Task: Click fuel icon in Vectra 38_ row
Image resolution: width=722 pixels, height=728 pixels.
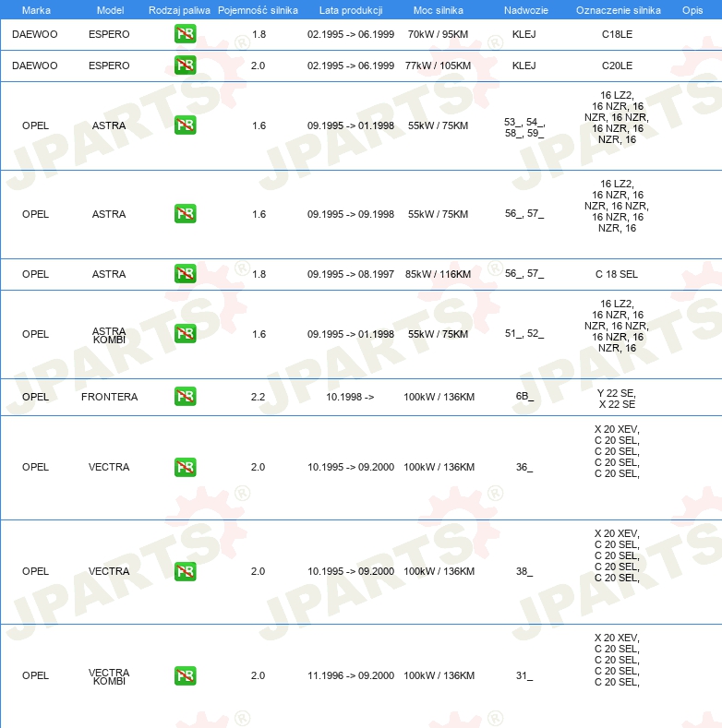Action: pos(185,571)
